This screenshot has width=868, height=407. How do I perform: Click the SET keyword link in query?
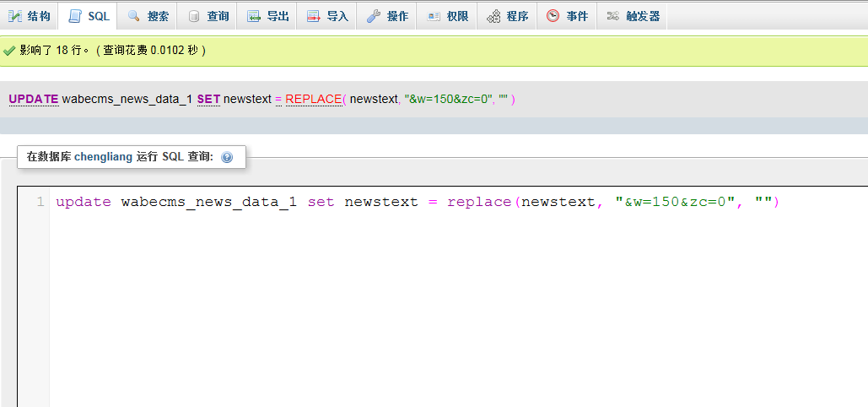(x=208, y=99)
